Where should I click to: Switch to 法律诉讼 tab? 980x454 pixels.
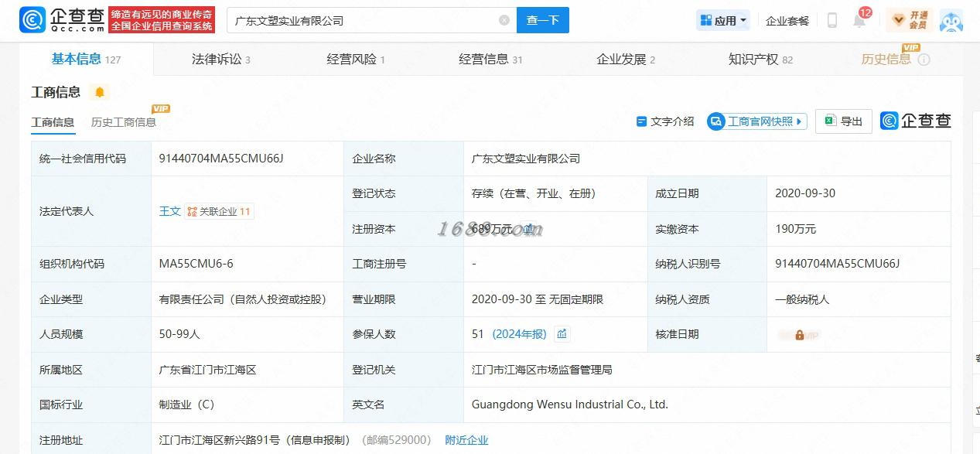[x=221, y=60]
